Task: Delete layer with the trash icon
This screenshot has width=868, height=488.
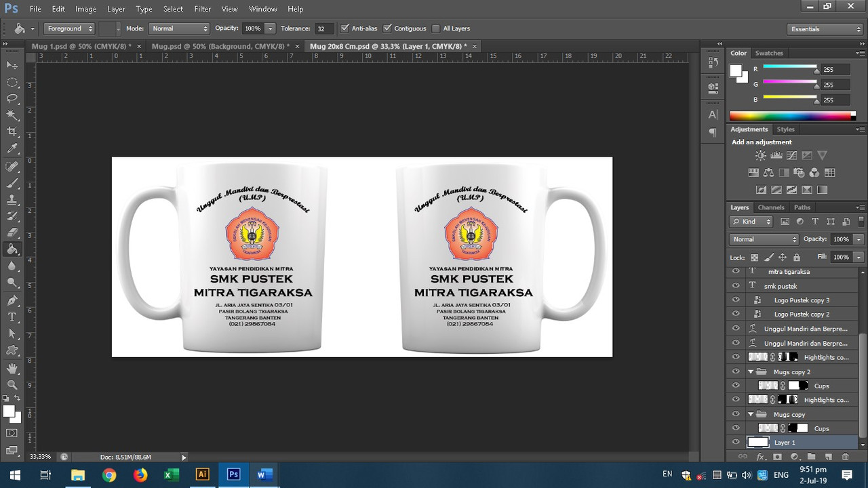Action: (x=846, y=457)
